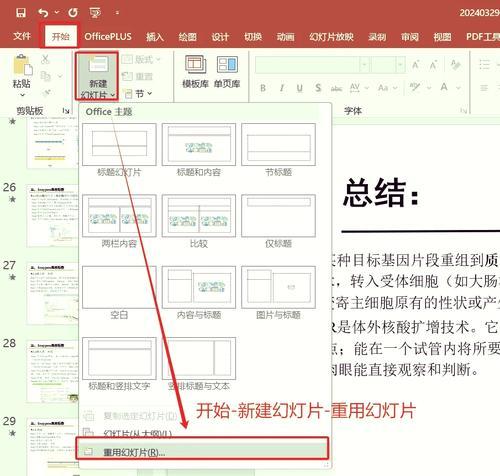500x476 pixels.
Task: Click the font color A icon
Action: coord(444,88)
